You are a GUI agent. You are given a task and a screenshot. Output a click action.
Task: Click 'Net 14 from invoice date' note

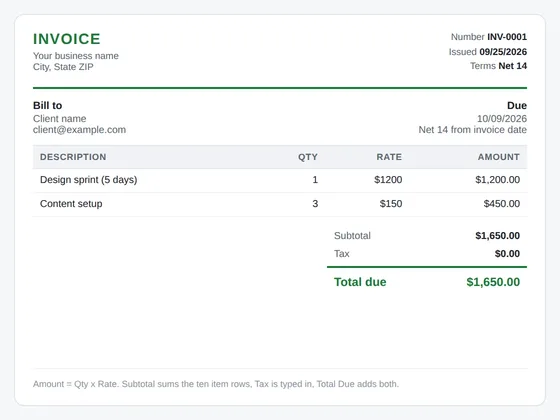tap(472, 130)
